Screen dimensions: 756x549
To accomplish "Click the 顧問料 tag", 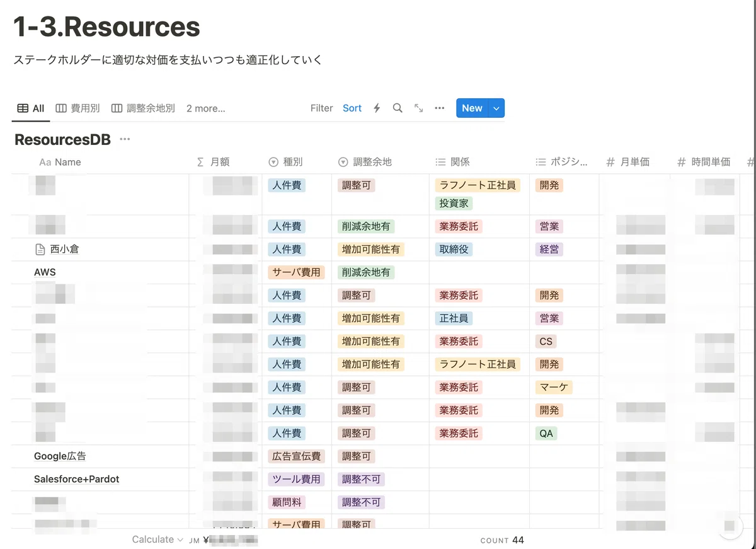I will point(287,502).
